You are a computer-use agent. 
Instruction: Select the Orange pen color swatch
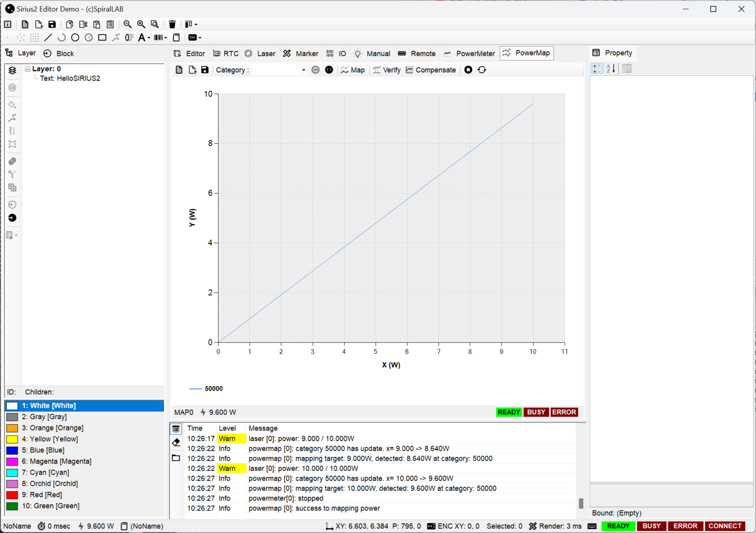pos(12,428)
